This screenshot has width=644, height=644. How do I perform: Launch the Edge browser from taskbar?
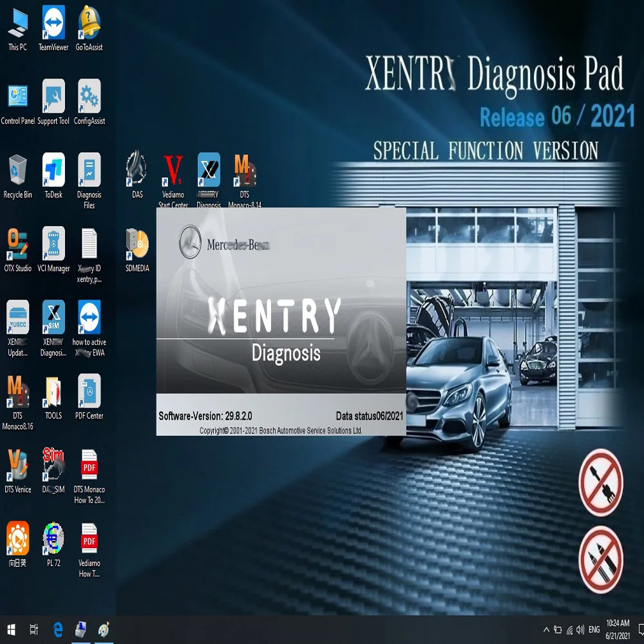click(58, 630)
